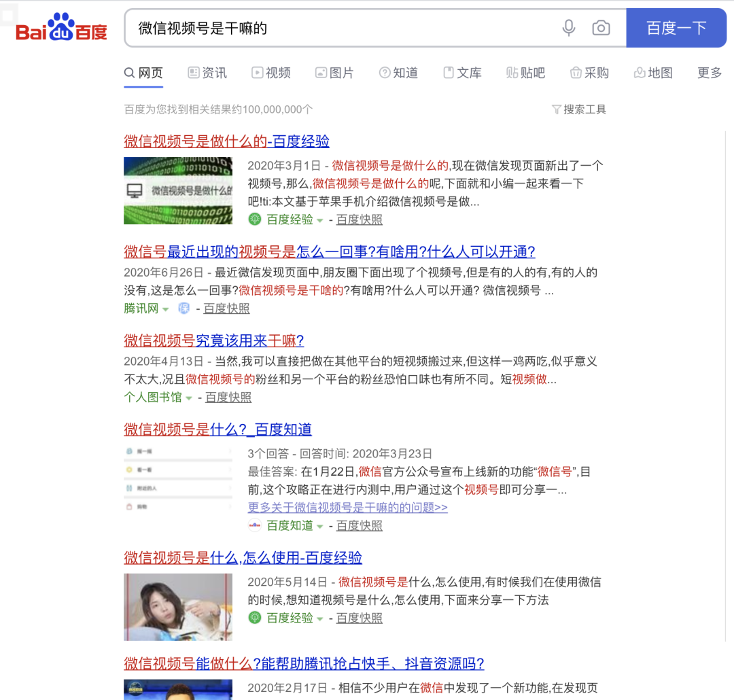Click the 保 guarantee badge icon

point(184,308)
